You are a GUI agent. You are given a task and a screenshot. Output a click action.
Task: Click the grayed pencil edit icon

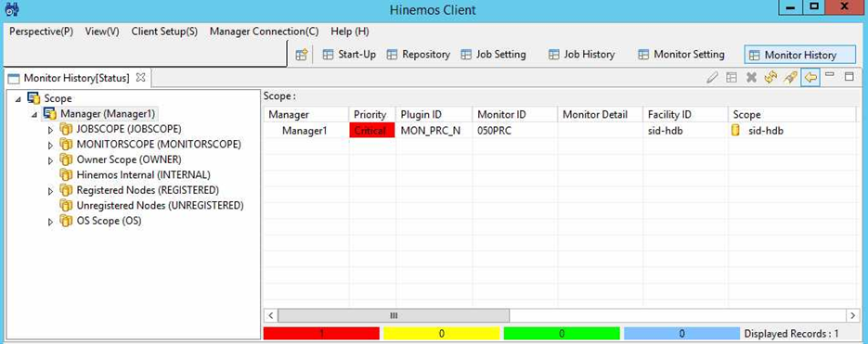[712, 78]
